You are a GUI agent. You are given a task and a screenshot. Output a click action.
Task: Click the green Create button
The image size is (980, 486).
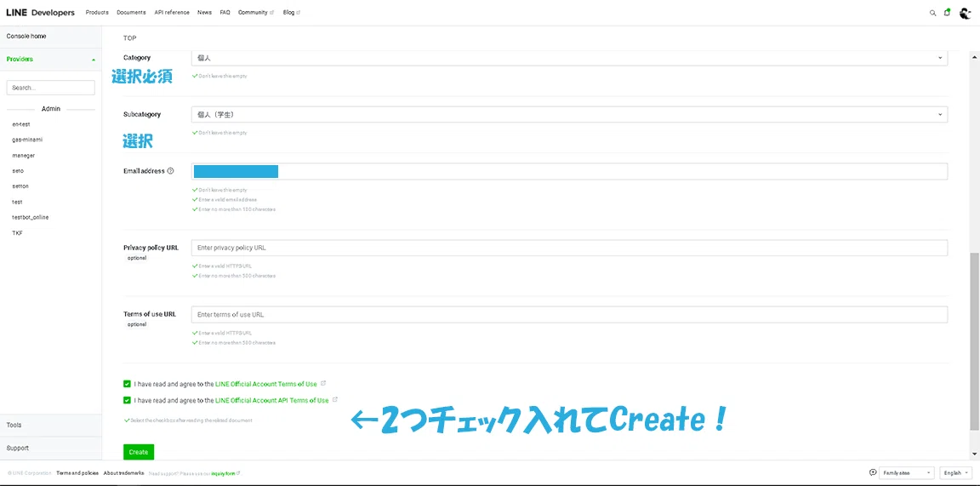click(139, 452)
